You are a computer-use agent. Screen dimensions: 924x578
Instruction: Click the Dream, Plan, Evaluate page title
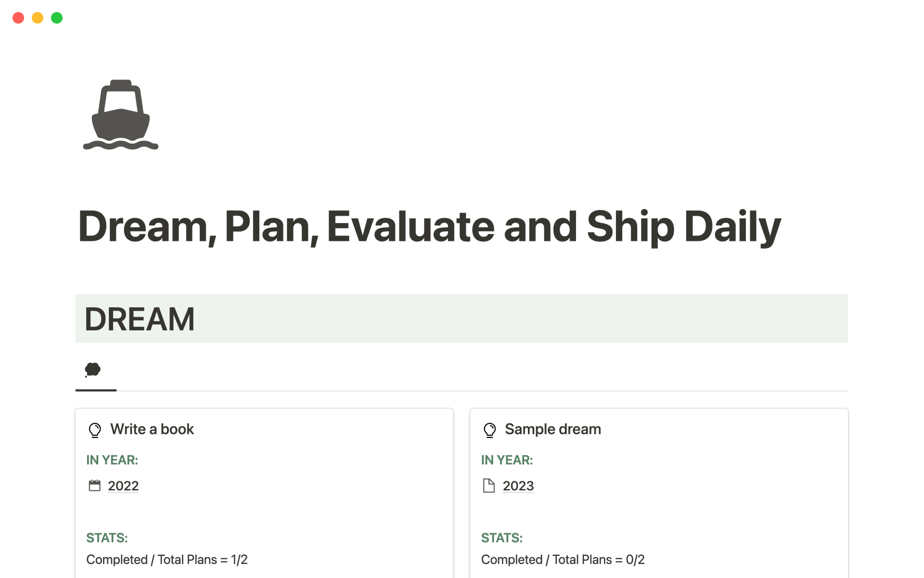(x=429, y=226)
